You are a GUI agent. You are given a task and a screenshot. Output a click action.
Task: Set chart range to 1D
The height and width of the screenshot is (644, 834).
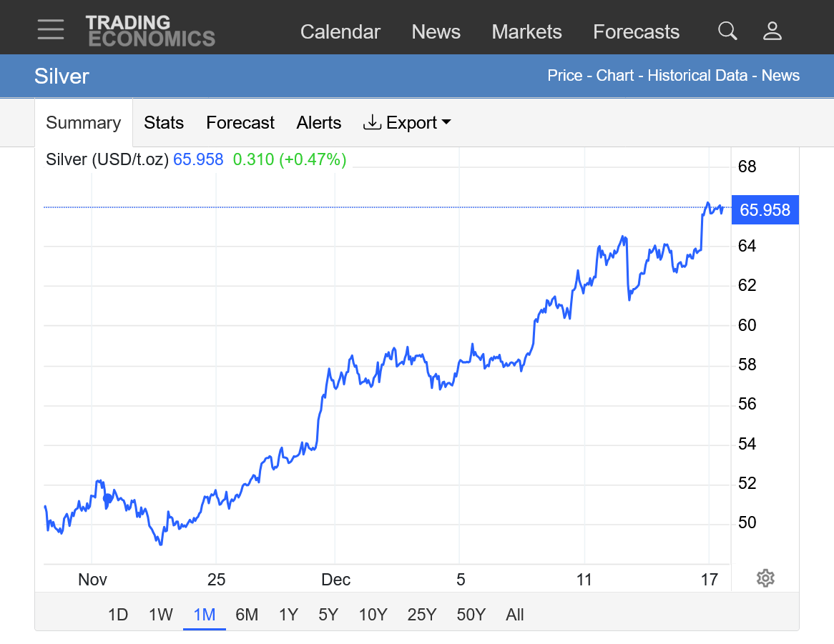click(x=118, y=615)
